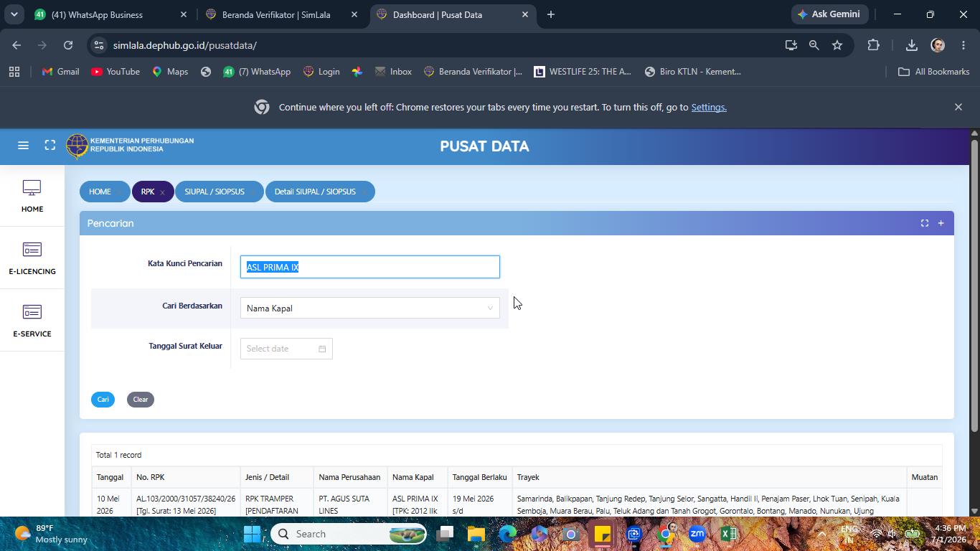980x551 pixels.
Task: Click the Nama Perusahaan column header
Action: coord(349,477)
